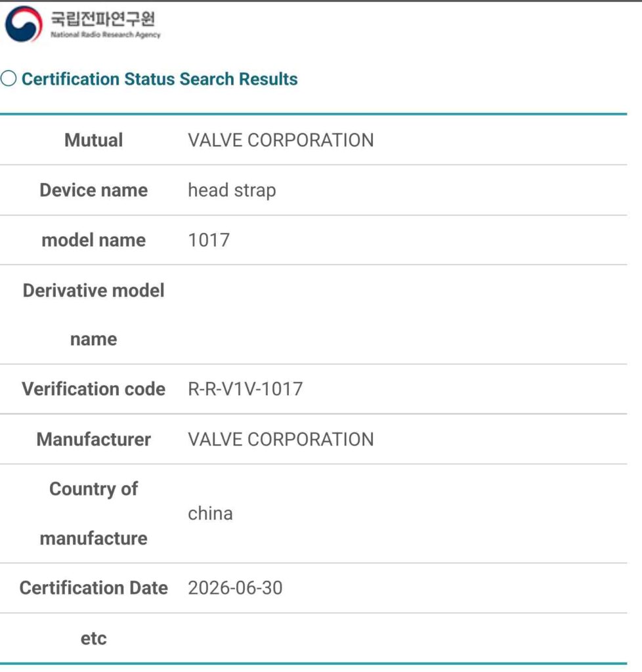Click the Country of manufacture label

coord(93,513)
